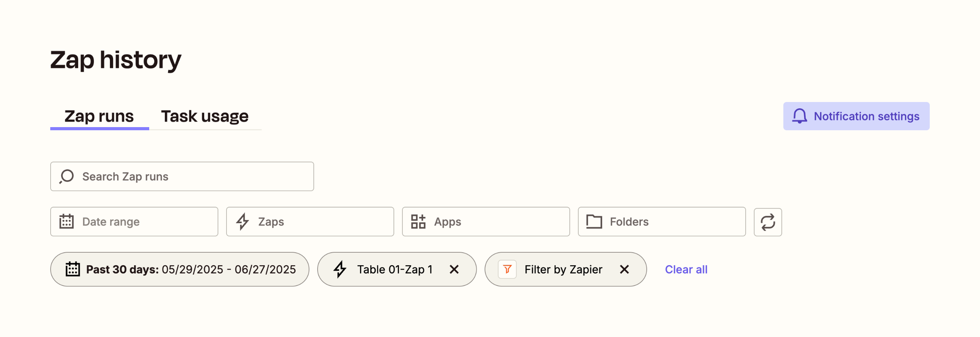Open the Apps filter dropdown

[x=486, y=221]
